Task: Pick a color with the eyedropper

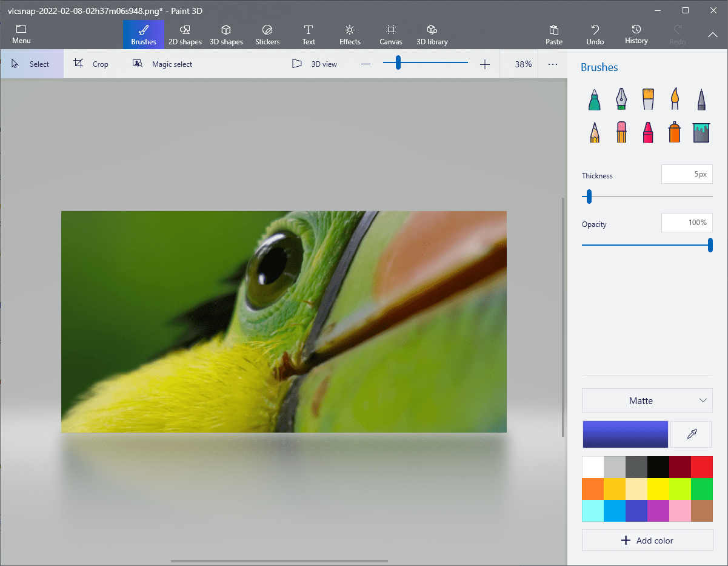Action: [x=691, y=434]
